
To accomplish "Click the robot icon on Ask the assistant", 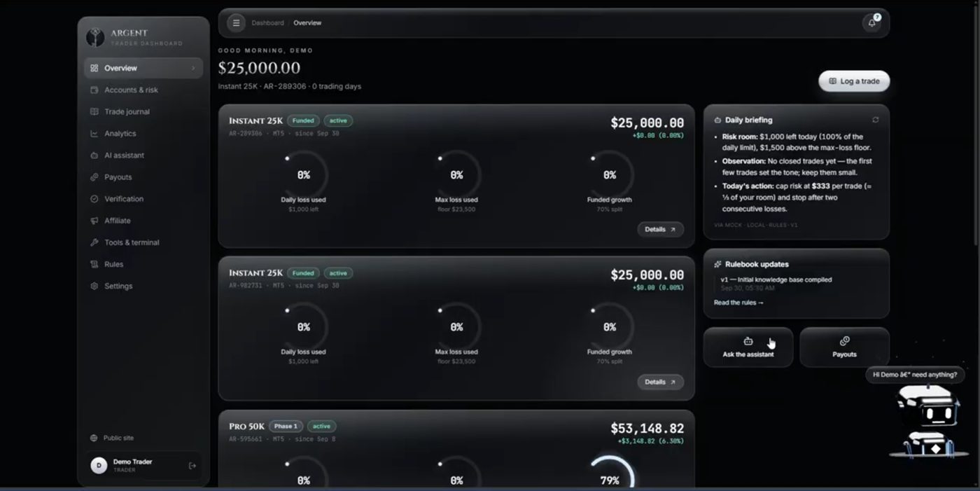I will click(748, 341).
